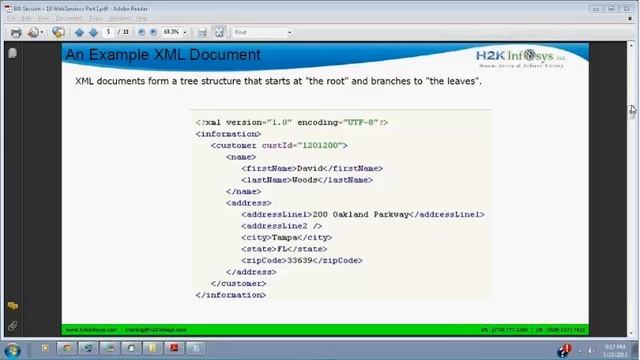Click the <city>Tampa</city> line

point(287,237)
